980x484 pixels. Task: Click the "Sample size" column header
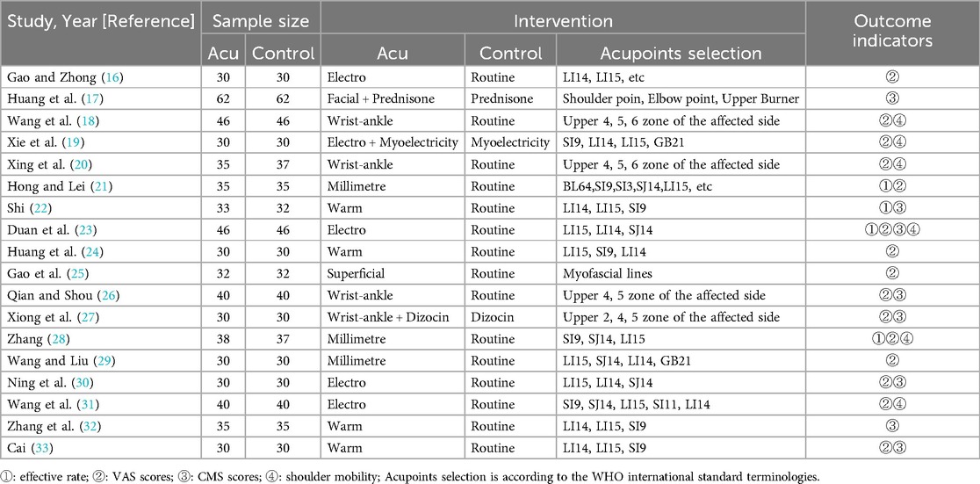260,19
